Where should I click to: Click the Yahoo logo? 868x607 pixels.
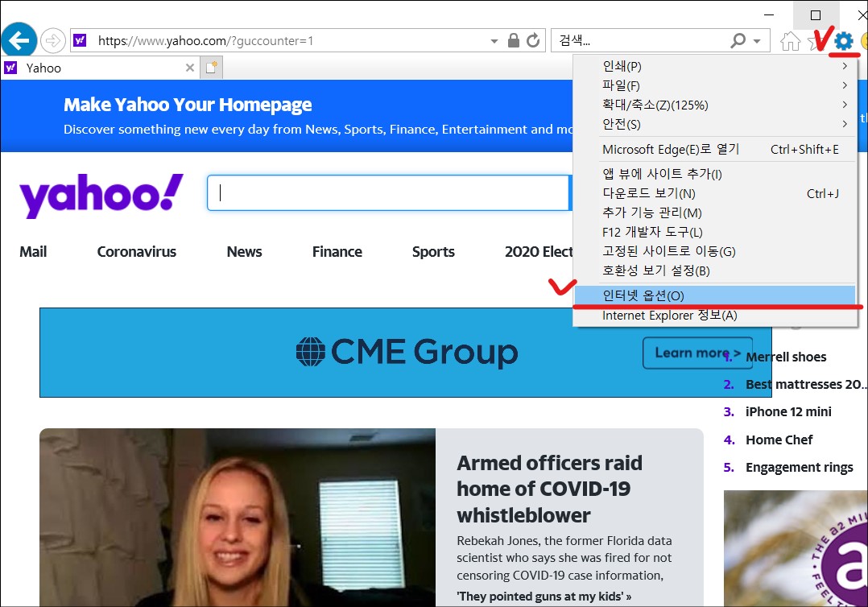pos(101,195)
